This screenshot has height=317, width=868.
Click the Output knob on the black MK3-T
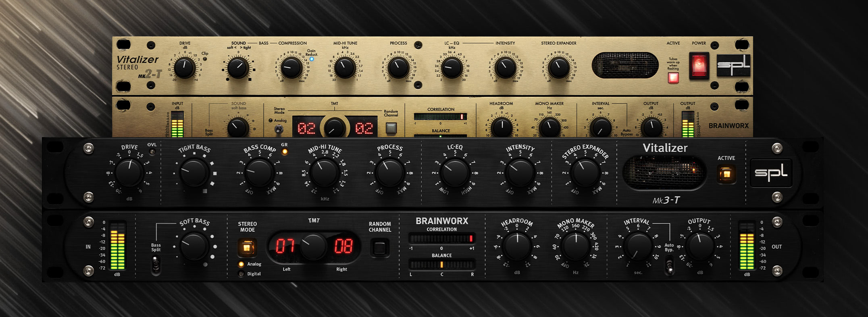pyautogui.click(x=699, y=246)
